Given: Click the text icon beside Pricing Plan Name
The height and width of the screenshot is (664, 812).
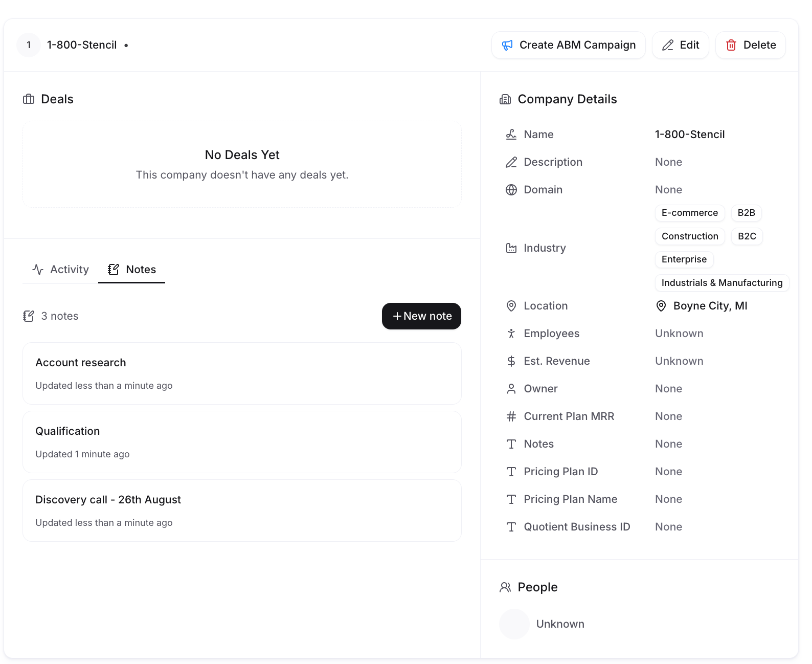Looking at the screenshot, I should (511, 499).
